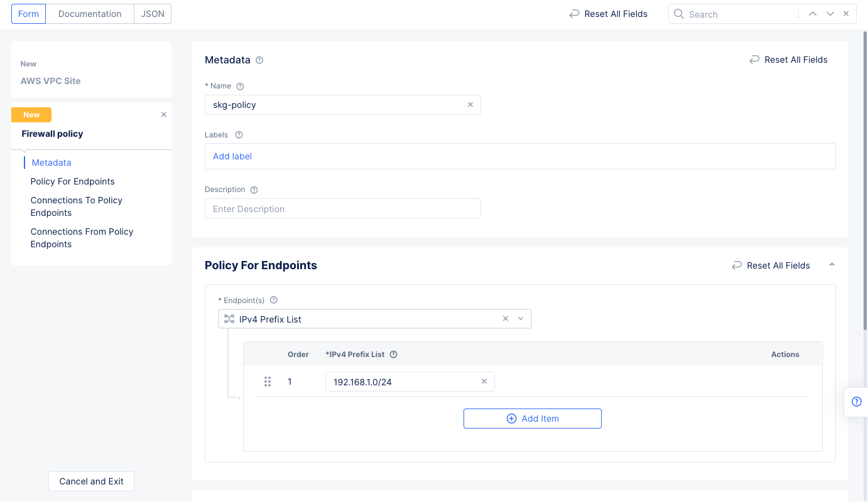Viewport: 868px width, 502px height.
Task: Click the Name field help icon
Action: click(240, 86)
